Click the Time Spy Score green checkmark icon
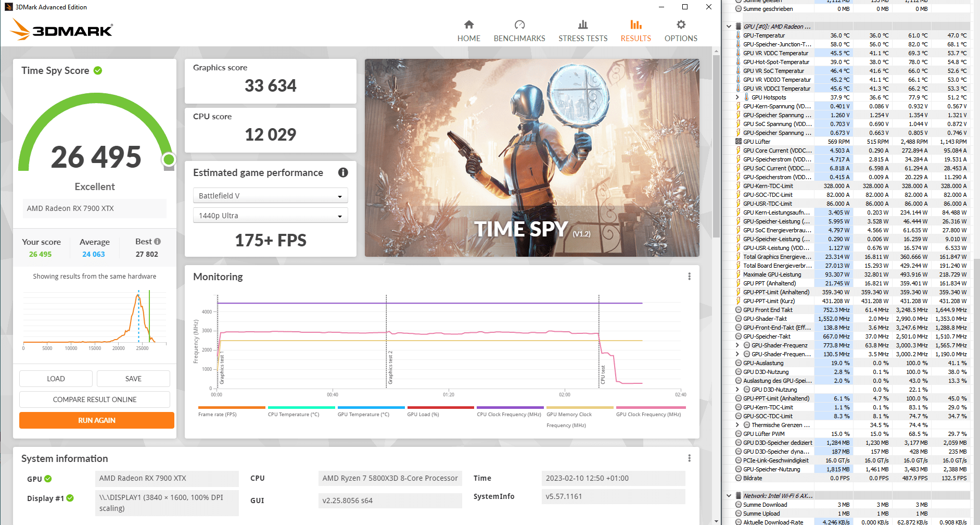 [98, 70]
